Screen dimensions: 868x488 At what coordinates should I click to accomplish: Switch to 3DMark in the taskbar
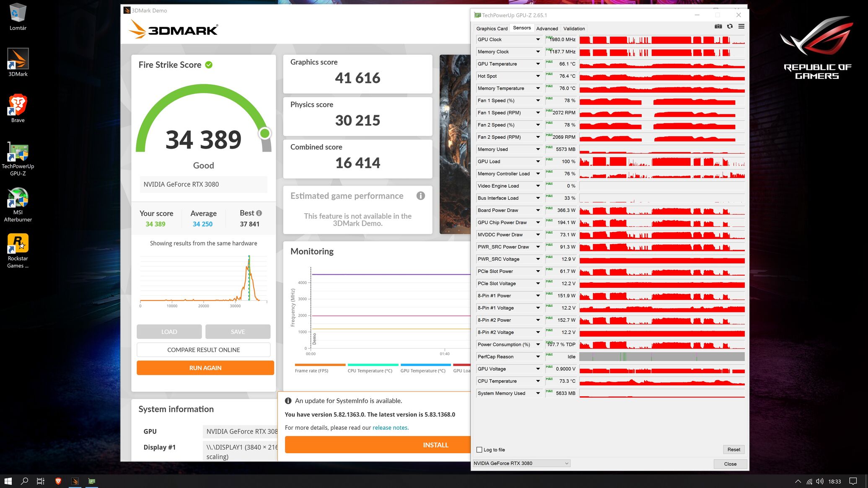[75, 481]
